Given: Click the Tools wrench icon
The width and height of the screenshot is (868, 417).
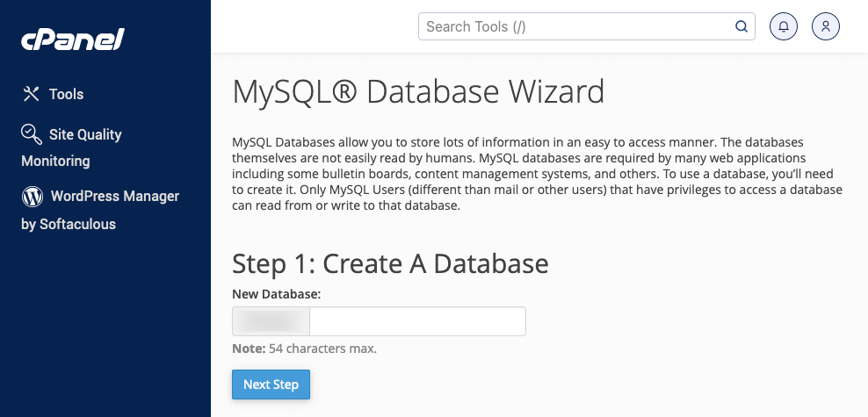Looking at the screenshot, I should (x=31, y=94).
